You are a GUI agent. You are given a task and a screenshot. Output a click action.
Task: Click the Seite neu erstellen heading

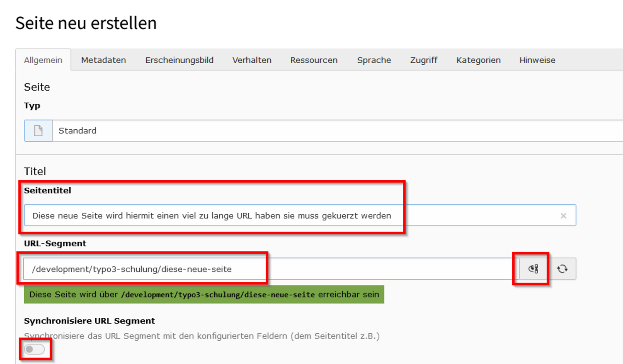click(x=86, y=23)
